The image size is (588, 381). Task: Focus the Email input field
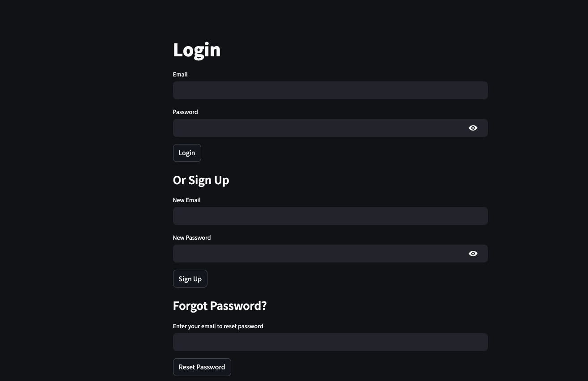coord(330,90)
